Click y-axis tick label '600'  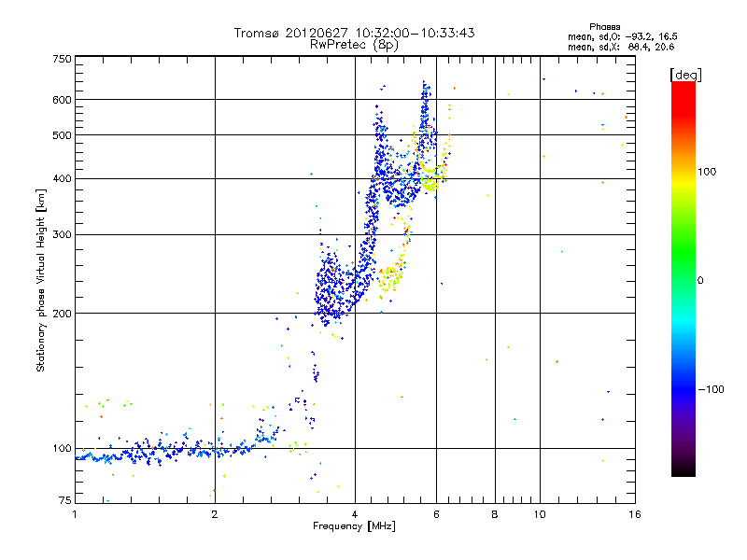(x=62, y=100)
